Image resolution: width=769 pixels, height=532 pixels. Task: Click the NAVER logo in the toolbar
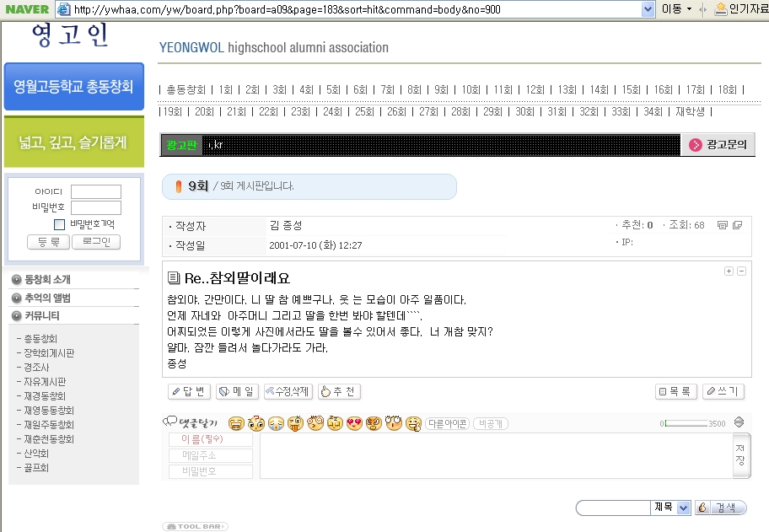[27, 8]
